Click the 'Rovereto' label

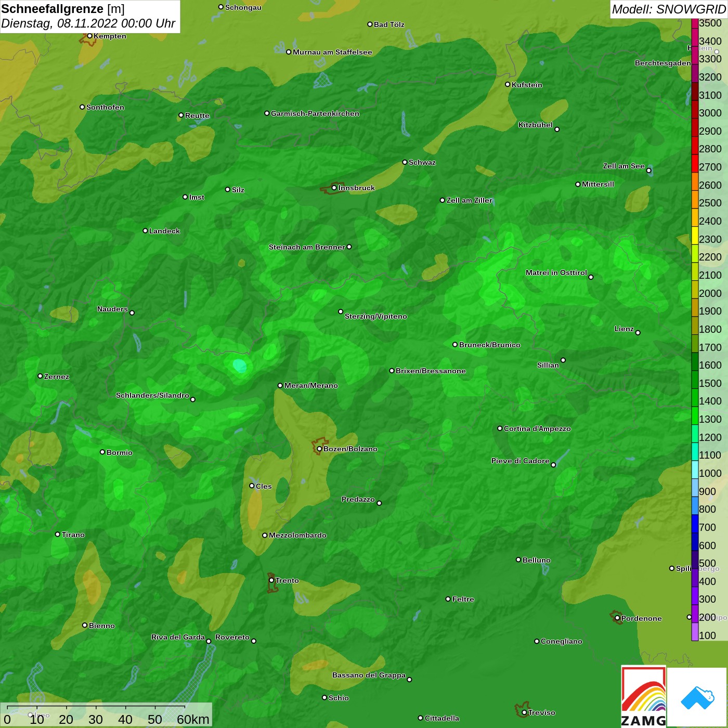coord(232,637)
